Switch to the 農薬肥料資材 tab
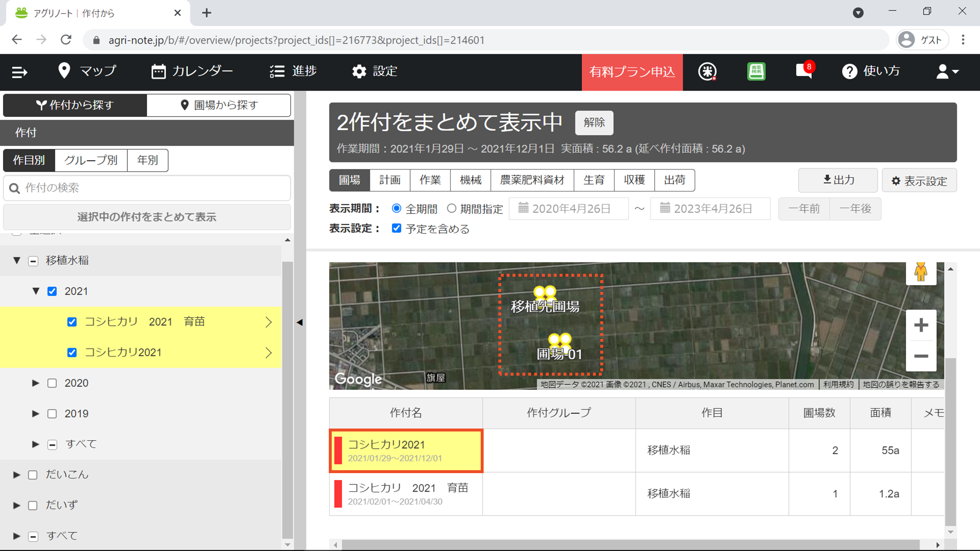Screen dimensions: 980x551 pos(532,180)
